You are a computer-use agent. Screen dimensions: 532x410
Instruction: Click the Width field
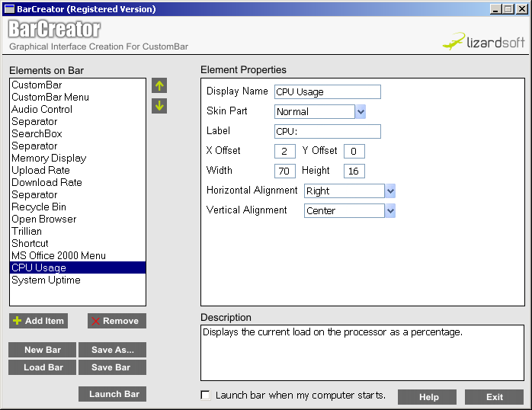[x=284, y=171]
